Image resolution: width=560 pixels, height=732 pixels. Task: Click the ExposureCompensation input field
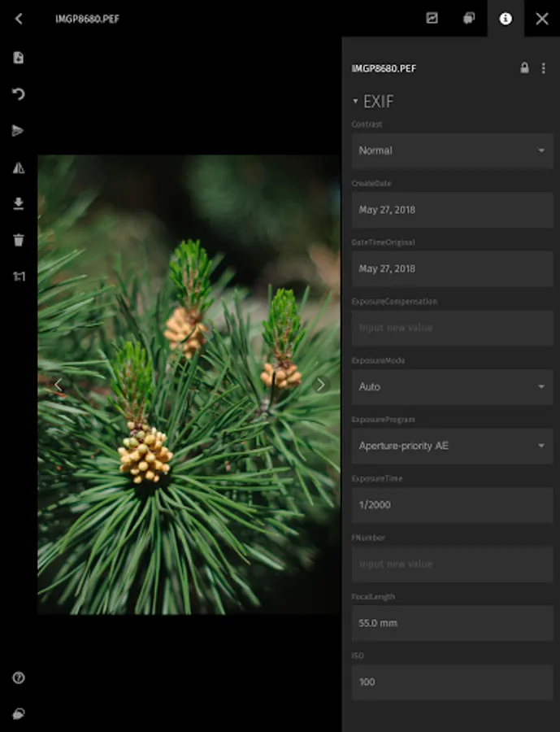[452, 328]
